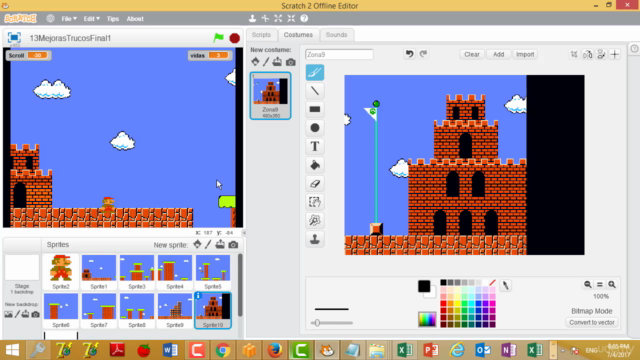The width and height of the screenshot is (640, 360).
Task: Select Sprite1 in the sprite list
Action: [x=99, y=271]
